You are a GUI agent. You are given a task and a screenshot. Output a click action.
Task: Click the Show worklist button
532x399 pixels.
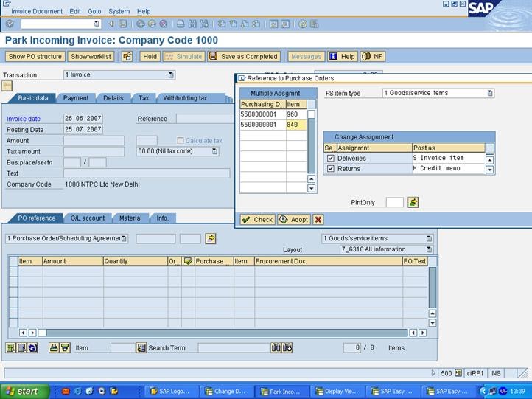coord(91,56)
